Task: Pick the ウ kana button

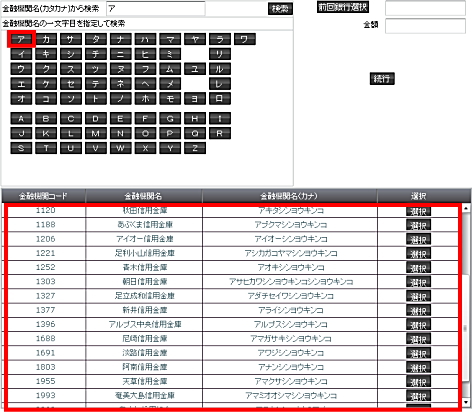Action: click(21, 69)
